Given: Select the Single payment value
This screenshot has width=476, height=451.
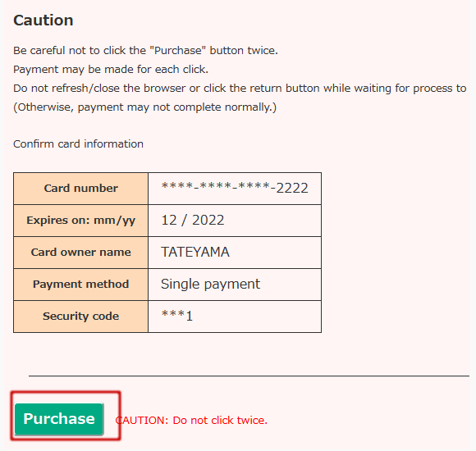Looking at the screenshot, I should coord(210,285).
